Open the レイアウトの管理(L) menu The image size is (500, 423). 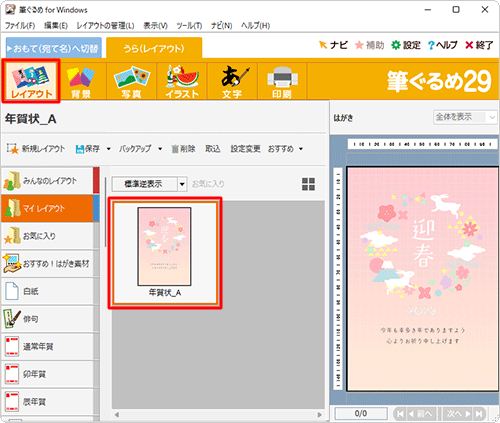pyautogui.click(x=105, y=26)
